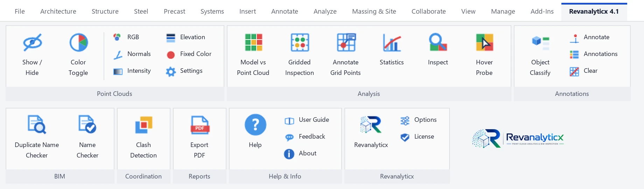This screenshot has width=644, height=189.
Task: Switch to the Add-Ins tab
Action: coord(542,12)
